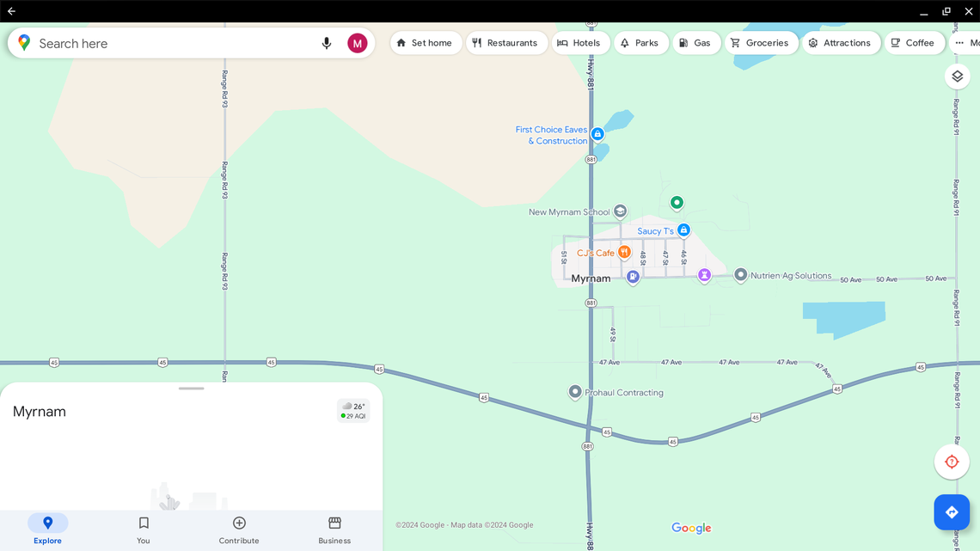Maximize the window from title bar
The width and height of the screenshot is (980, 551).
tap(946, 11)
